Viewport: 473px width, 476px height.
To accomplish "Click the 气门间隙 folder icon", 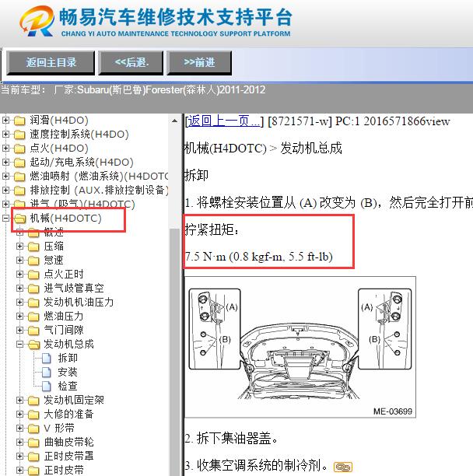I will (33, 331).
